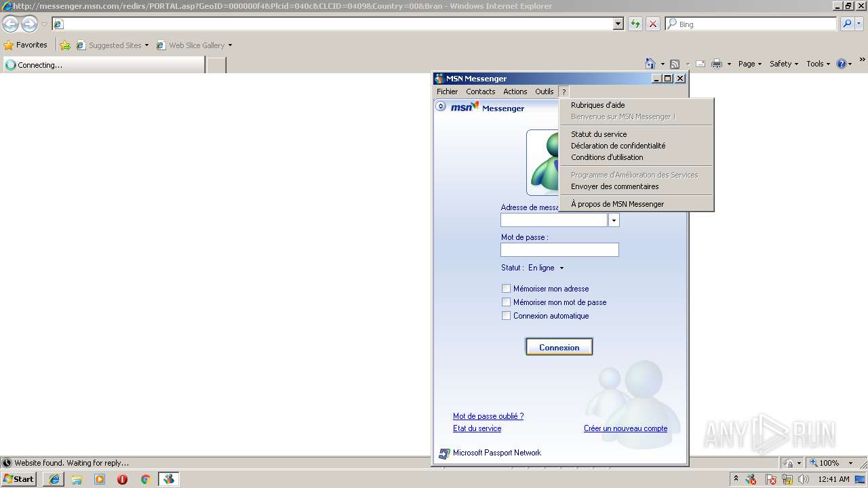Click the RSS feeds icon
This screenshot has height=488, width=868.
675,64
